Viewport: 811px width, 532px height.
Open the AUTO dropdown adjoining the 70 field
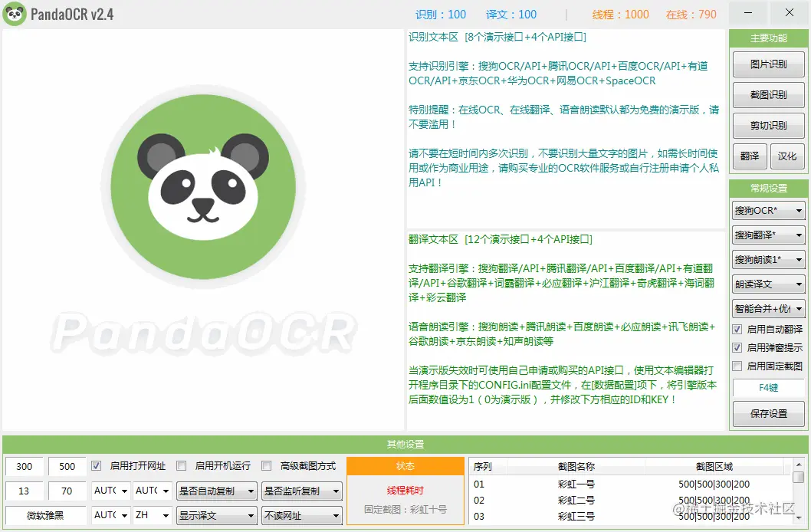coord(110,491)
